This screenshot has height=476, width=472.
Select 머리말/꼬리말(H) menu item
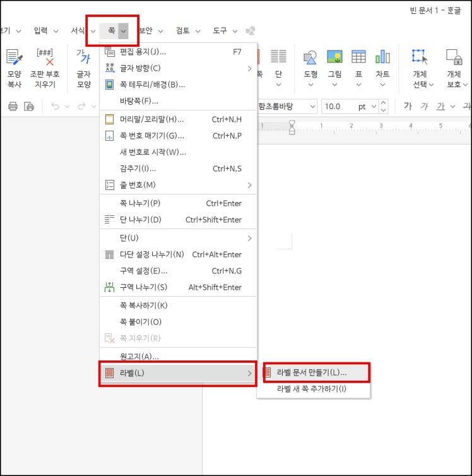tap(179, 119)
